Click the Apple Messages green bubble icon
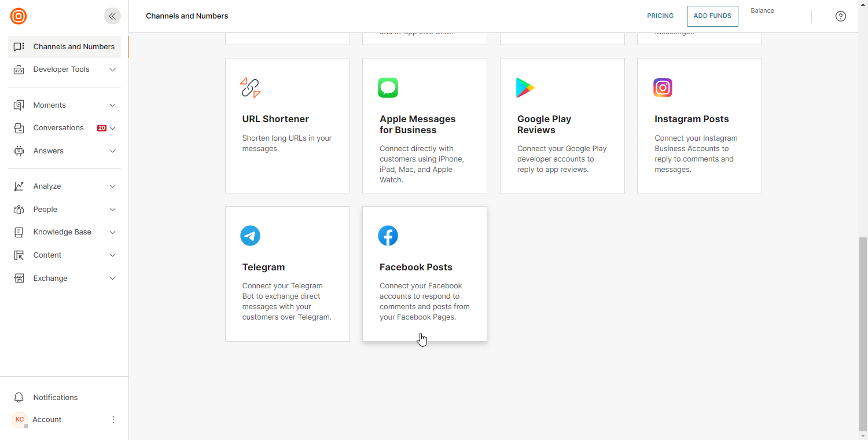868x440 pixels. tap(388, 87)
